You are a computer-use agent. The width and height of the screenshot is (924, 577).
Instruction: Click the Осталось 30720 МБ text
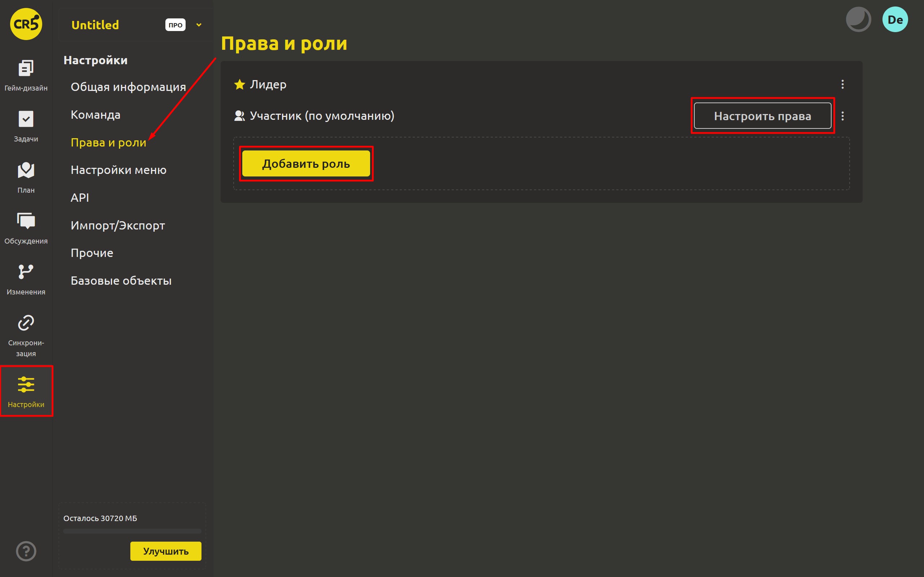[100, 518]
